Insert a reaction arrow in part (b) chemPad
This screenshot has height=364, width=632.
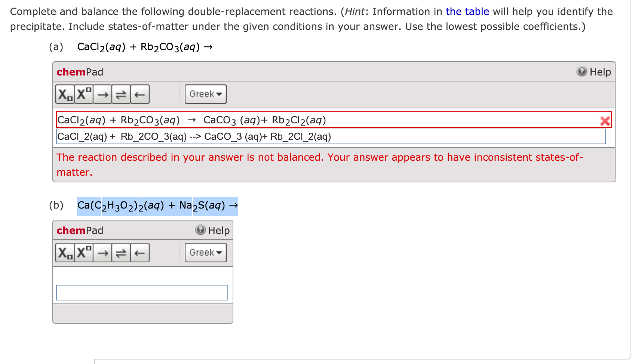coord(103,253)
